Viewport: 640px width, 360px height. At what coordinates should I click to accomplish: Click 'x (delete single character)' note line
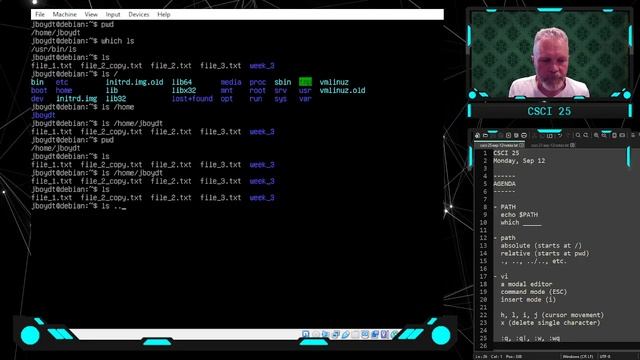[x=551, y=323]
